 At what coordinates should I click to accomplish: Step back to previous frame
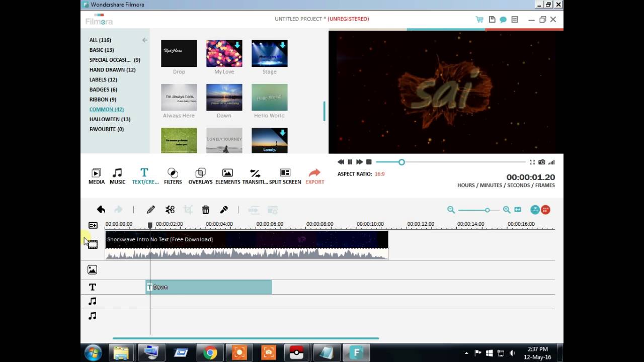pos(341,162)
